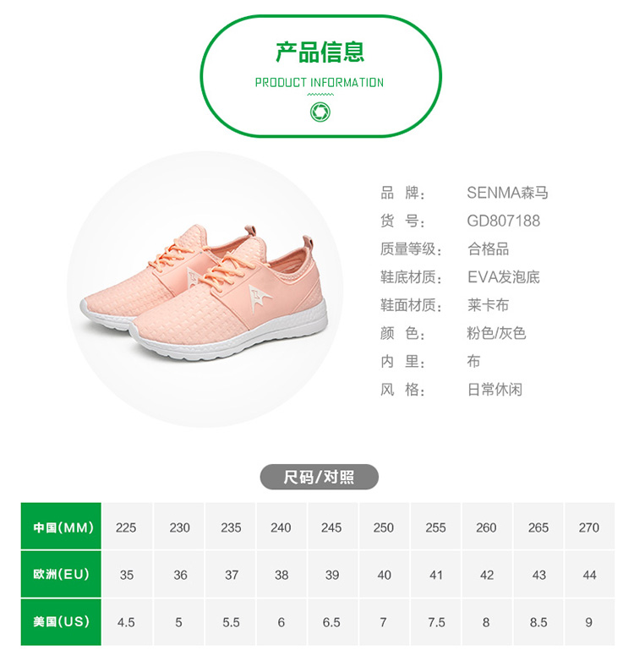
Task: Click the green camera shutter icon
Action: click(x=320, y=112)
